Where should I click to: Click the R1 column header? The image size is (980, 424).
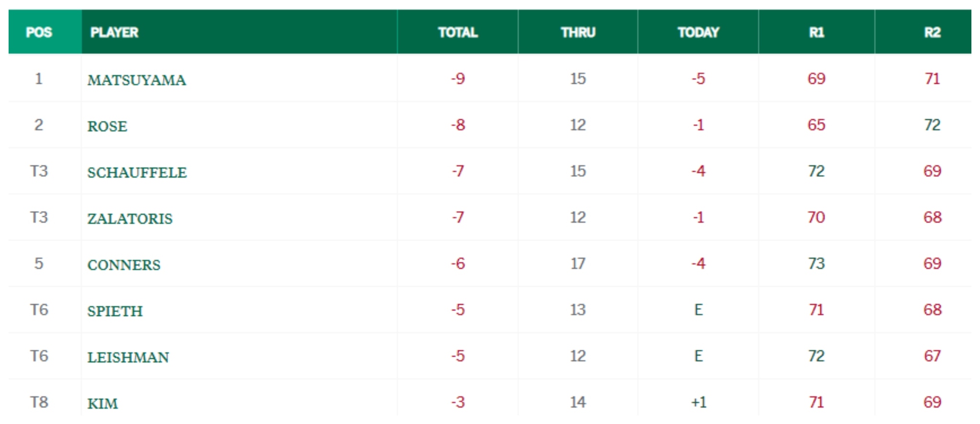(x=816, y=32)
